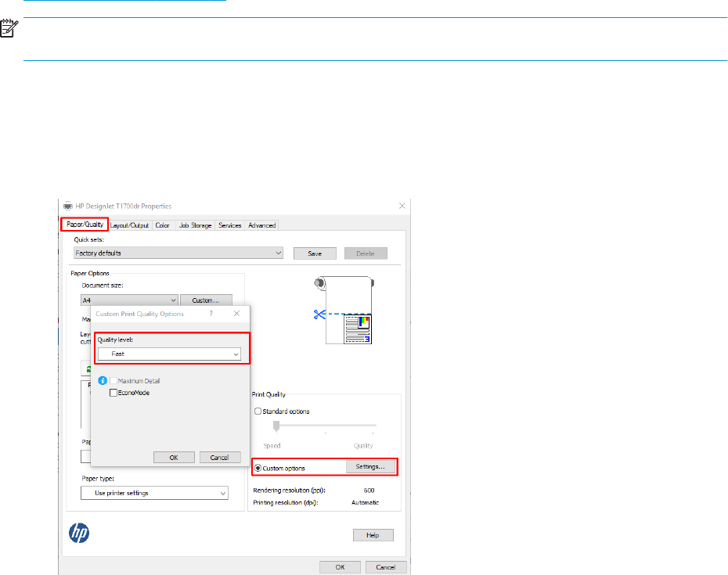
Task: Click the HP logo
Action: point(79,534)
